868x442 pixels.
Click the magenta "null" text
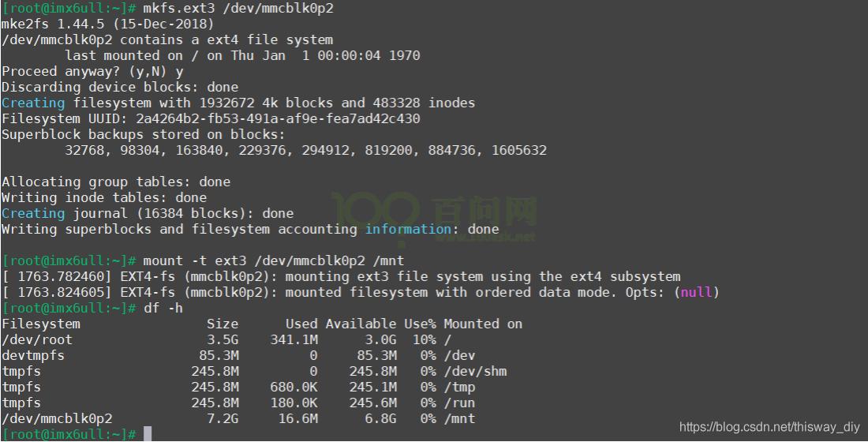click(x=695, y=292)
